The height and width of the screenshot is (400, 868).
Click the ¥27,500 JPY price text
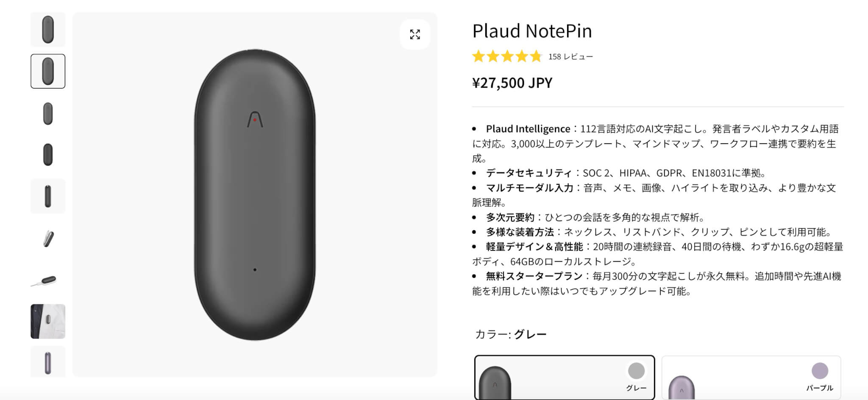(512, 83)
